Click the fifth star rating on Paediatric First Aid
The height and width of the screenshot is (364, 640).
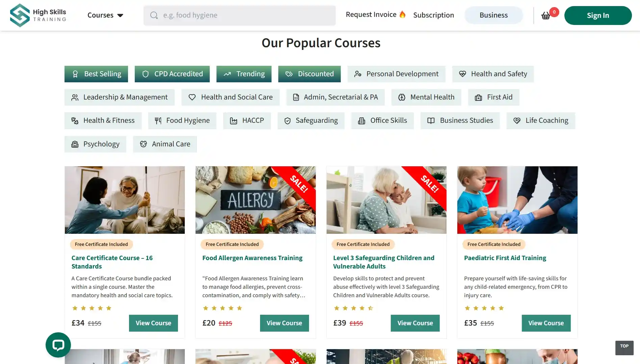[501, 308]
